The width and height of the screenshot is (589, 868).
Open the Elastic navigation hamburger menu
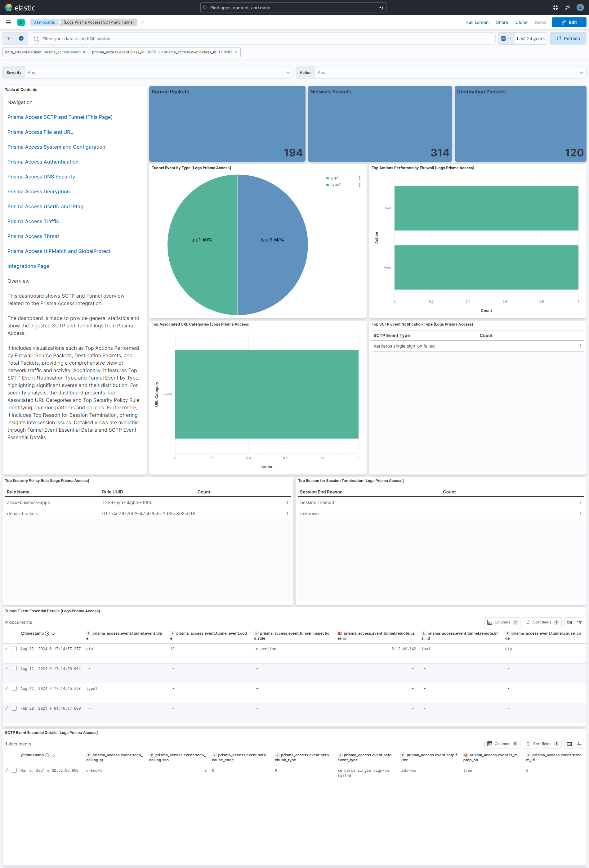8,22
